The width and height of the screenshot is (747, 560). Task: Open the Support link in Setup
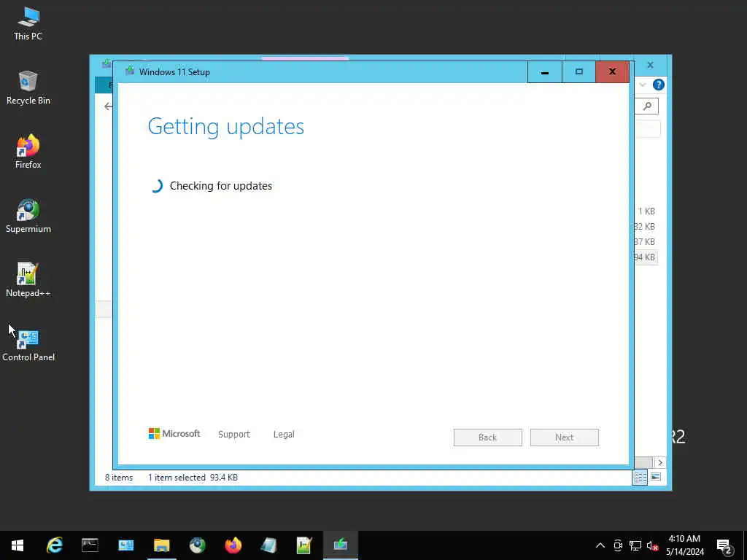pos(234,435)
